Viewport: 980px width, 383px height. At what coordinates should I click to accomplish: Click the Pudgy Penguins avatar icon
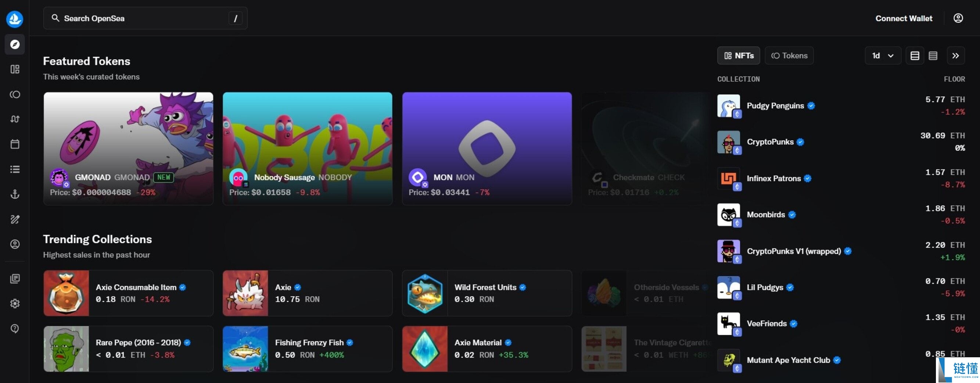[x=729, y=106]
